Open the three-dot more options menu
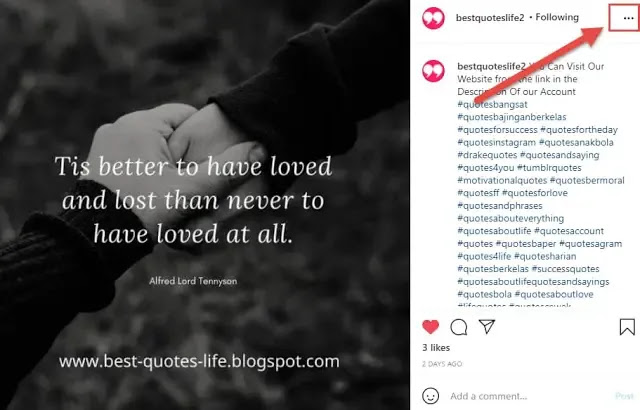 click(x=628, y=18)
